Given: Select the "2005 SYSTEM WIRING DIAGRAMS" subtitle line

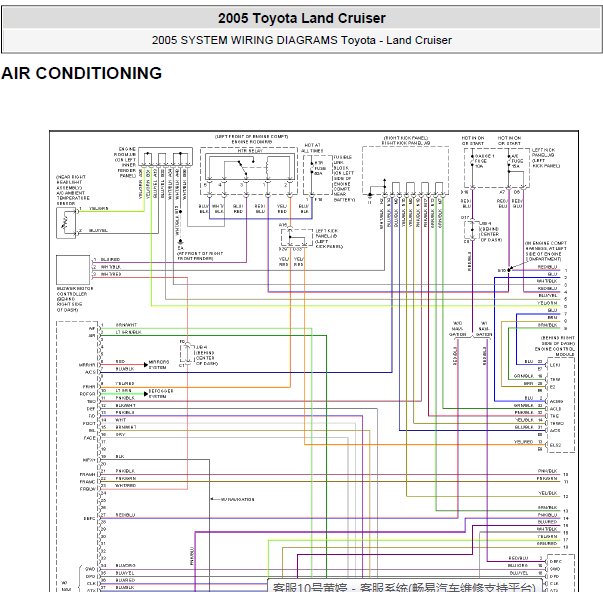Looking at the screenshot, I should point(302,40).
